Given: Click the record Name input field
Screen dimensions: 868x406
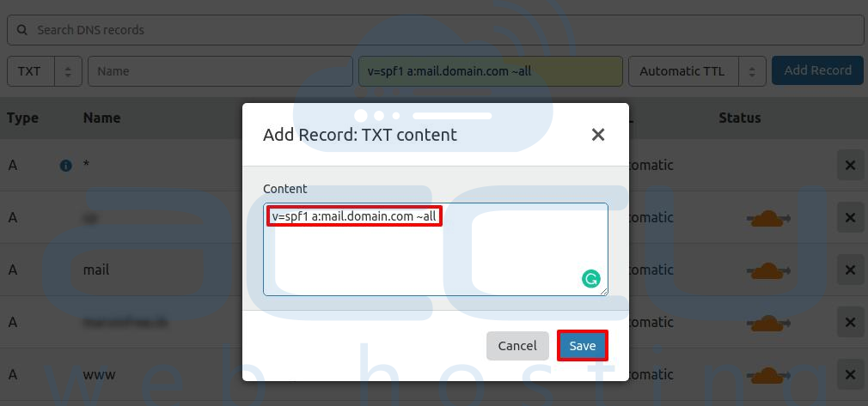Looking at the screenshot, I should (x=220, y=70).
